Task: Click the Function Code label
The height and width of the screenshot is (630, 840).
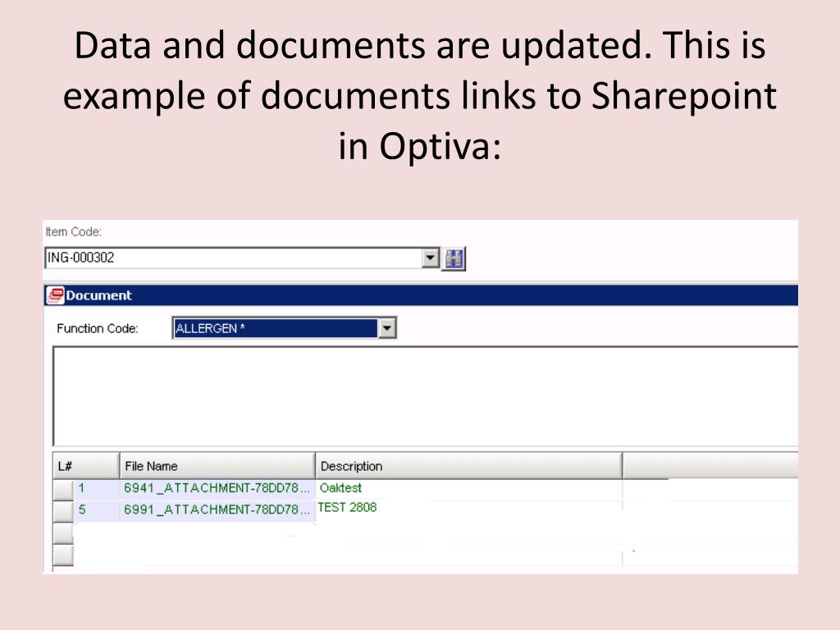Action: pyautogui.click(x=97, y=328)
